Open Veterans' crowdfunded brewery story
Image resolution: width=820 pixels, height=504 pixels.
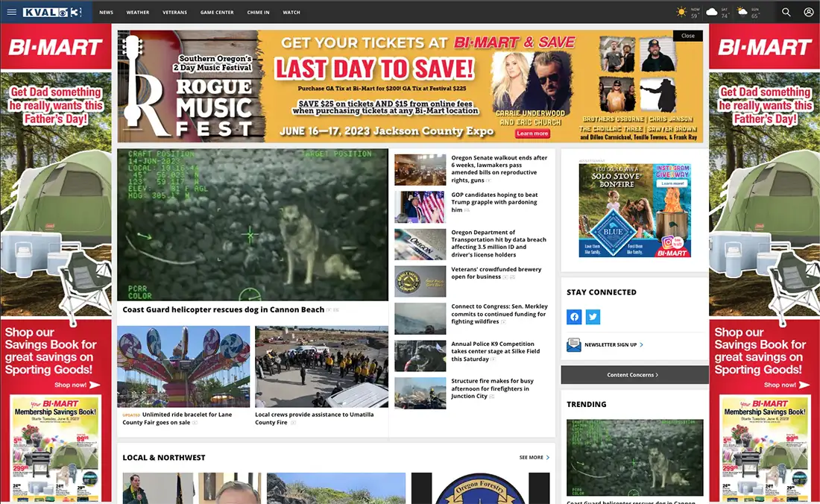[496, 273]
